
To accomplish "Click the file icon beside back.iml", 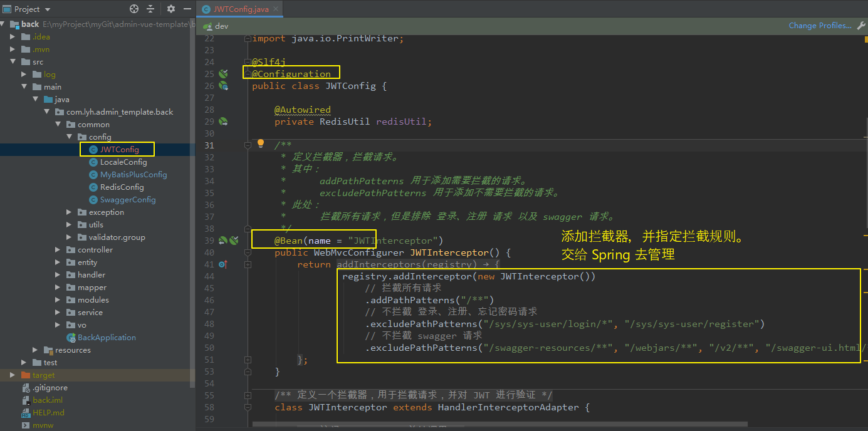I will click(26, 400).
